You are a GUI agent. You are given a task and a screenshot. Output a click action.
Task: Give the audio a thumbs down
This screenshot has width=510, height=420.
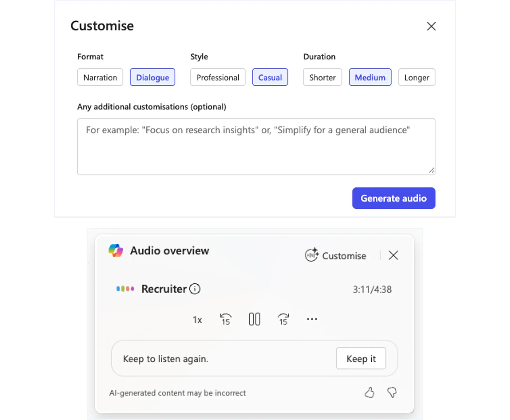coord(392,393)
